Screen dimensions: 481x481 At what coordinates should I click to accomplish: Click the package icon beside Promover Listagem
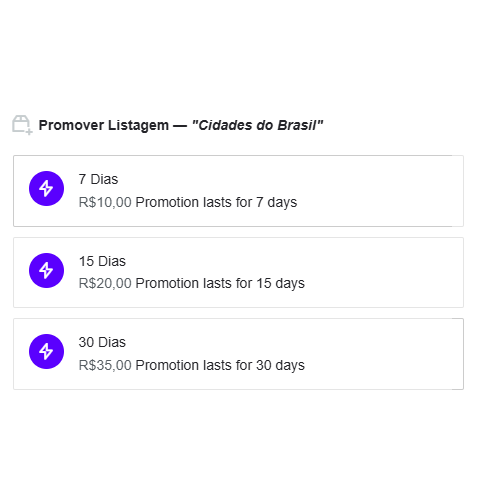22,125
